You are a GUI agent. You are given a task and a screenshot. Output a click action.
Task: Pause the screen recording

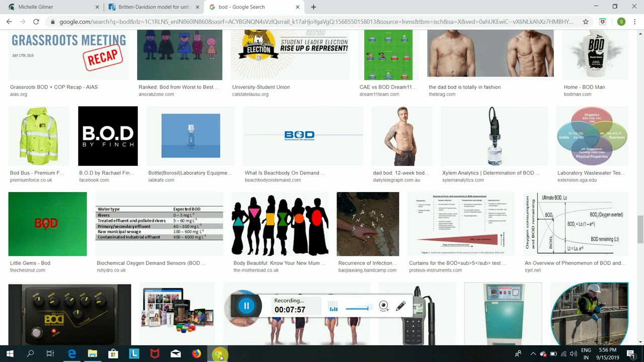[x=246, y=306]
